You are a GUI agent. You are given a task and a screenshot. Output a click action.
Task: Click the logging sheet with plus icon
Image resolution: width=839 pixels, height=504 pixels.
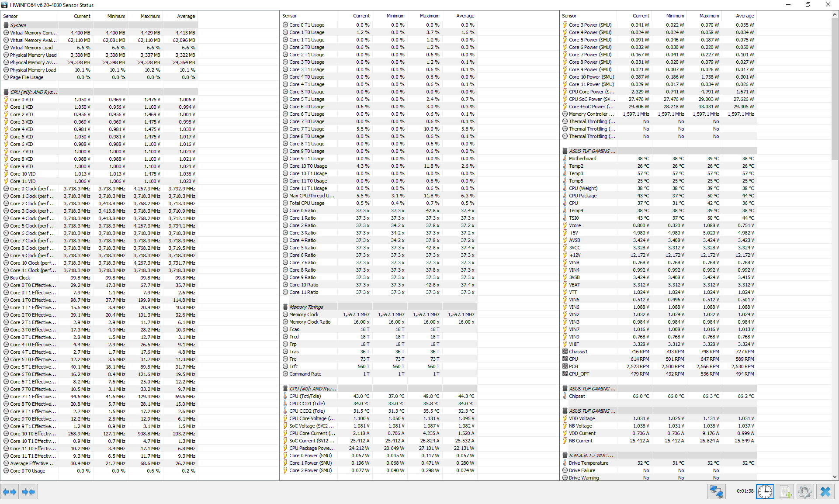coord(785,492)
